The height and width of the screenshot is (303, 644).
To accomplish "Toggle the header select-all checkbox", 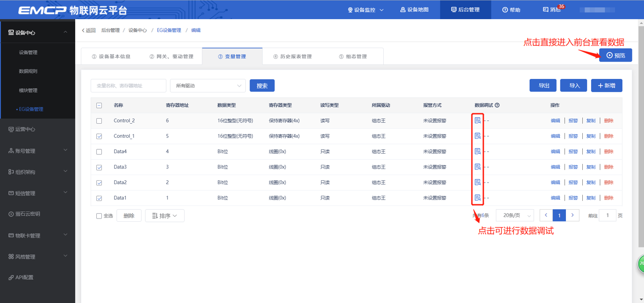I will click(x=99, y=106).
